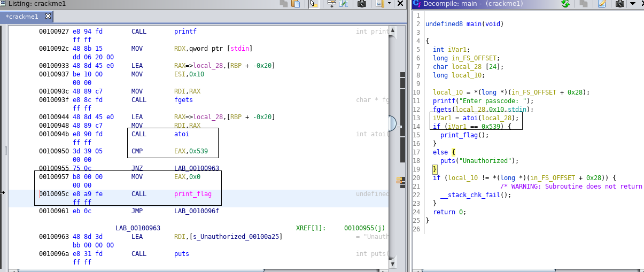644x272 pixels.
Task: Take a snapshot of the Listing window
Action: [x=362, y=4]
